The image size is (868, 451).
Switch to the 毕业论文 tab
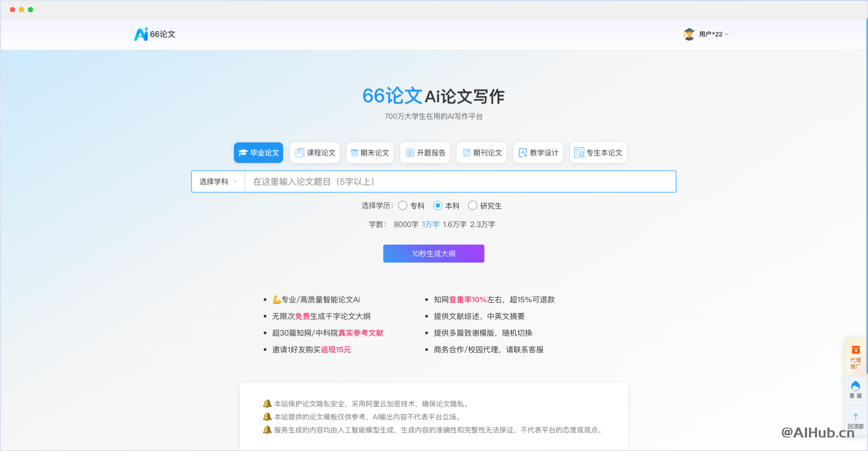[258, 152]
